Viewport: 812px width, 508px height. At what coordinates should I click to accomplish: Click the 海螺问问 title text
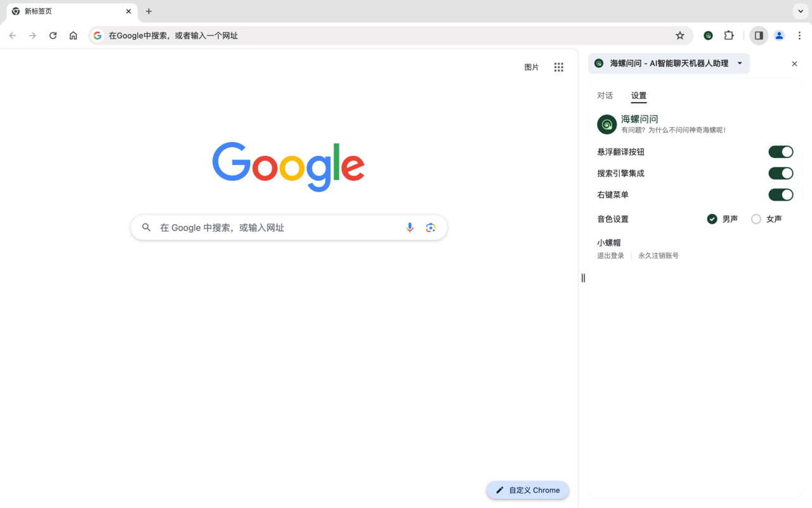[x=639, y=119]
